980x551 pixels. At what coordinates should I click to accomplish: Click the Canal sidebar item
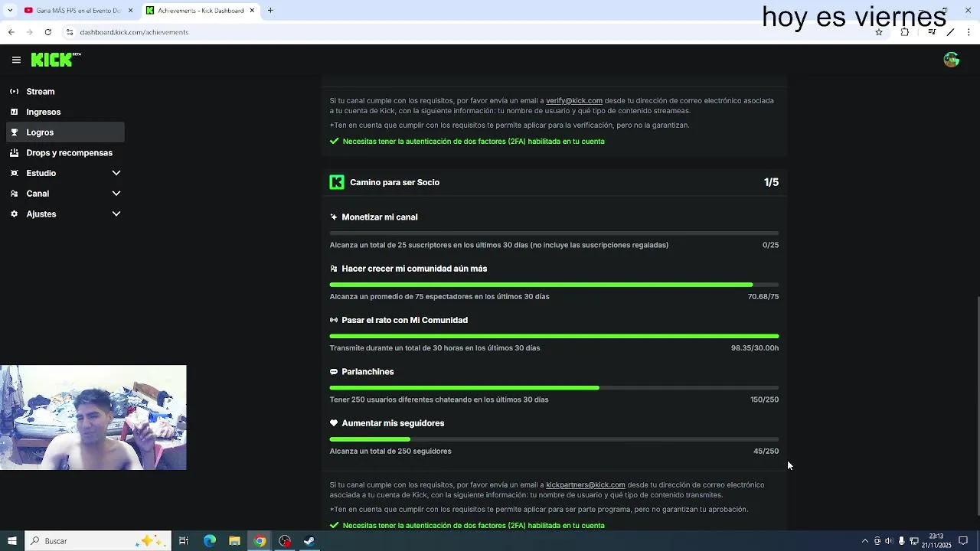38,194
